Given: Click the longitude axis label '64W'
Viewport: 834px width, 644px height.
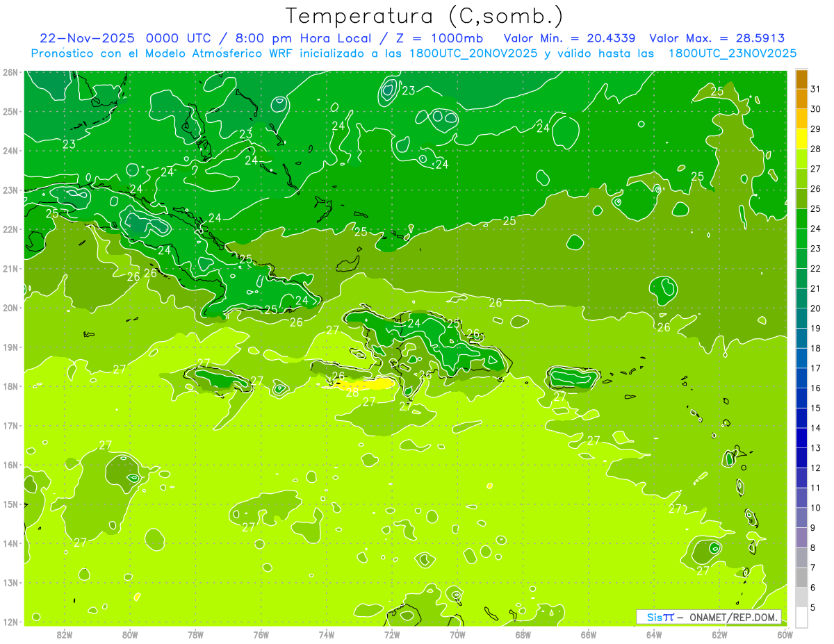Looking at the screenshot, I should tap(654, 634).
